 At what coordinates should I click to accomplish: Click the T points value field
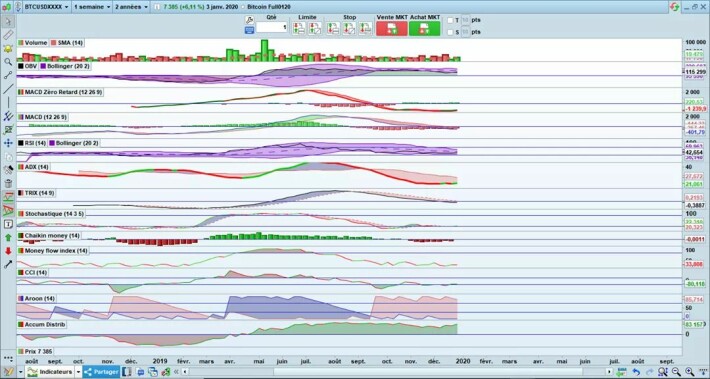(x=465, y=20)
